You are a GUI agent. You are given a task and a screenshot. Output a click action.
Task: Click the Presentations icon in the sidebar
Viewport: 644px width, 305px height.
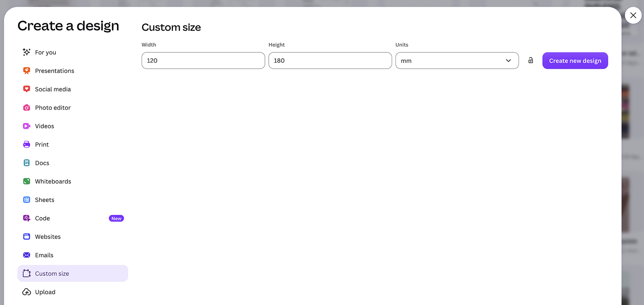pyautogui.click(x=27, y=71)
